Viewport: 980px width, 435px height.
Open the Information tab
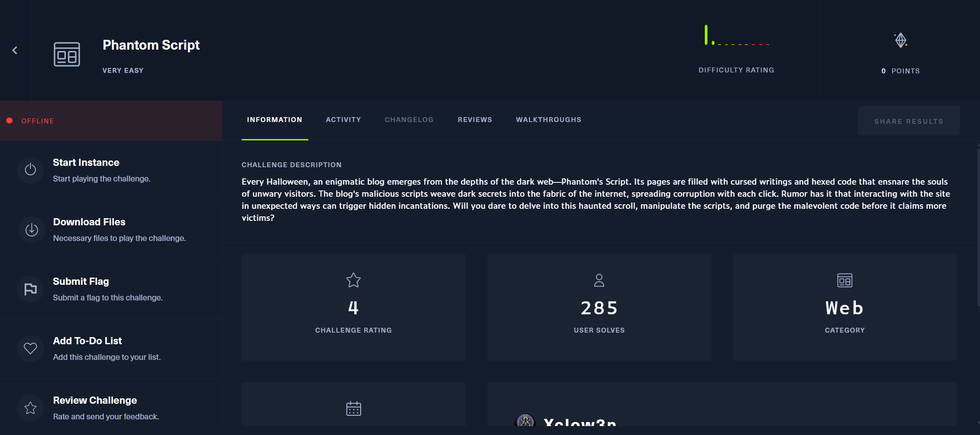pos(275,120)
